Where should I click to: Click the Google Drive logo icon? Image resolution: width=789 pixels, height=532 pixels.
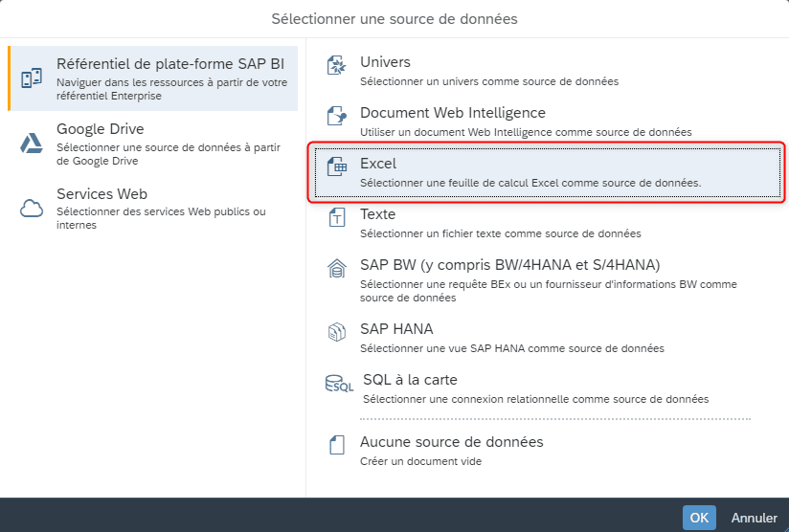coord(32,144)
